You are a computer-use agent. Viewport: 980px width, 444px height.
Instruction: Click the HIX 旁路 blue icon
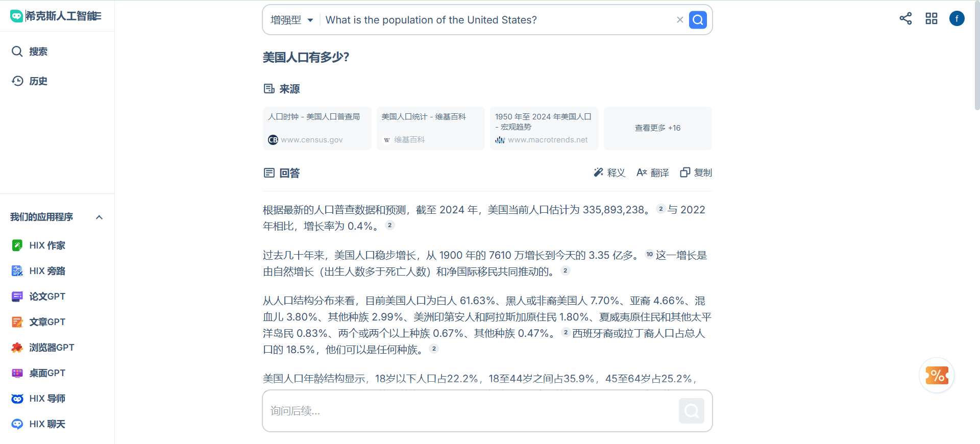[17, 271]
